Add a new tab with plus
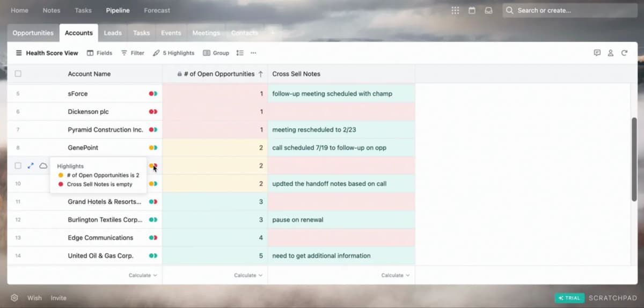This screenshot has width=644, height=308. tap(272, 33)
